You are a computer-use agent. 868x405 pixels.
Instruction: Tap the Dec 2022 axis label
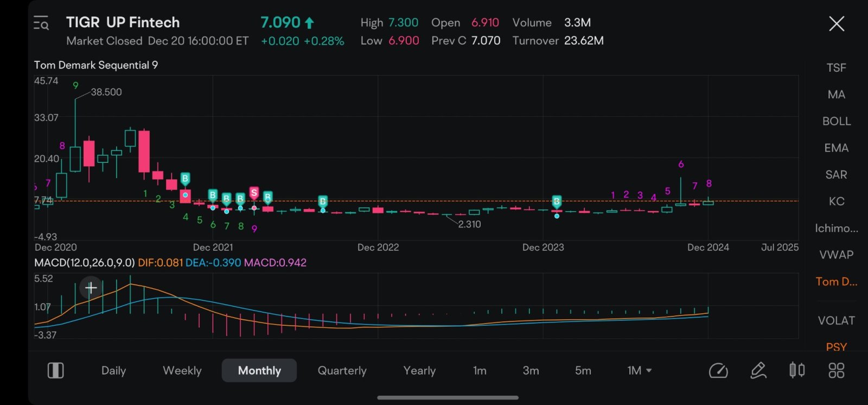[378, 248]
